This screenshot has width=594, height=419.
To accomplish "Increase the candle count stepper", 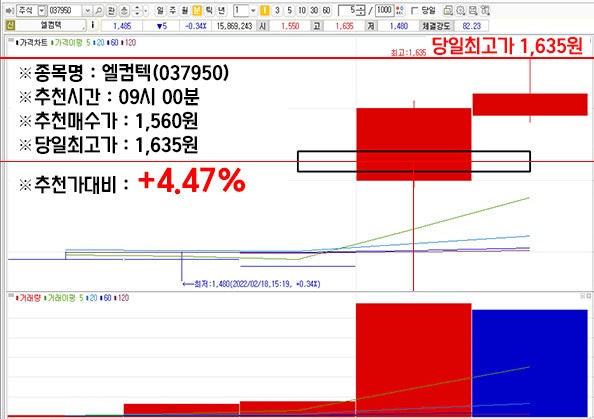I will (x=360, y=8).
